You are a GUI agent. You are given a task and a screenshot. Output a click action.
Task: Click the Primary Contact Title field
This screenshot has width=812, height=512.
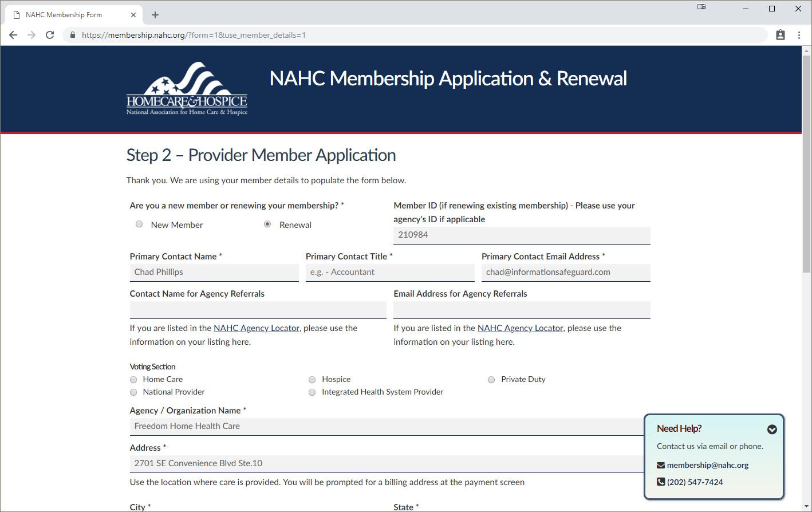tap(389, 272)
